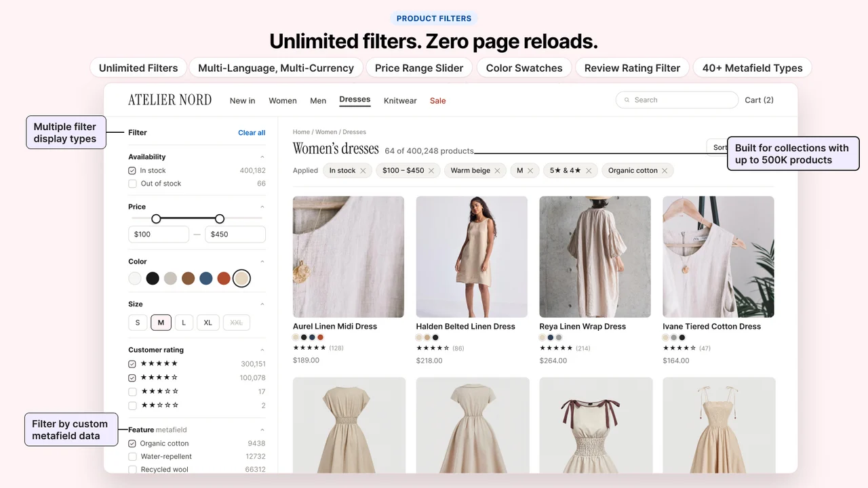Choose the rust orange color swatch

[x=224, y=279]
